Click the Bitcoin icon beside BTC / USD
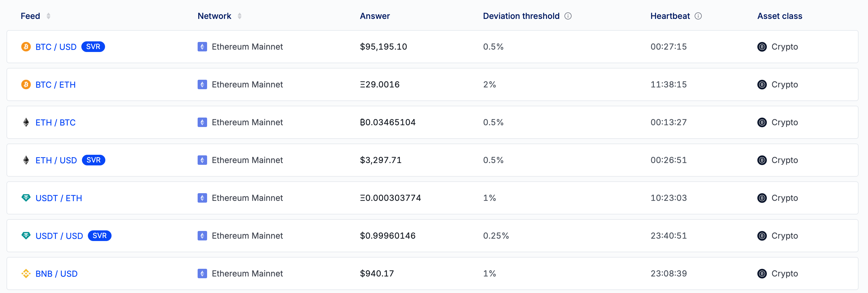The height and width of the screenshot is (293, 868). tap(26, 47)
